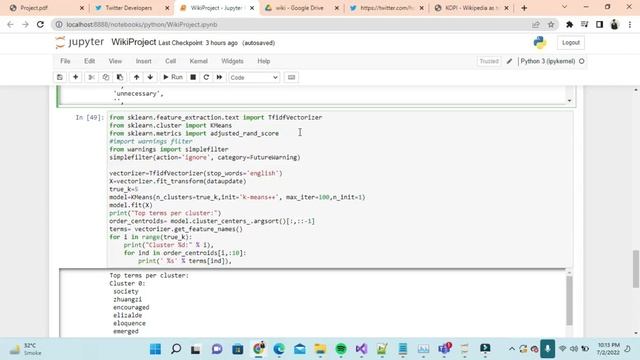Click the kernel idle circle indicator
640x360 pixels.
click(582, 61)
